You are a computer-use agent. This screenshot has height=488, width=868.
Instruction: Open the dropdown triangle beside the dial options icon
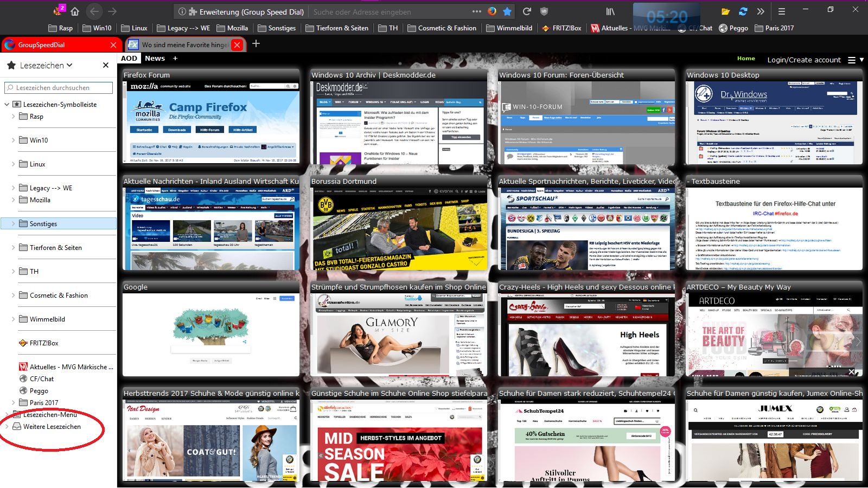(861, 60)
